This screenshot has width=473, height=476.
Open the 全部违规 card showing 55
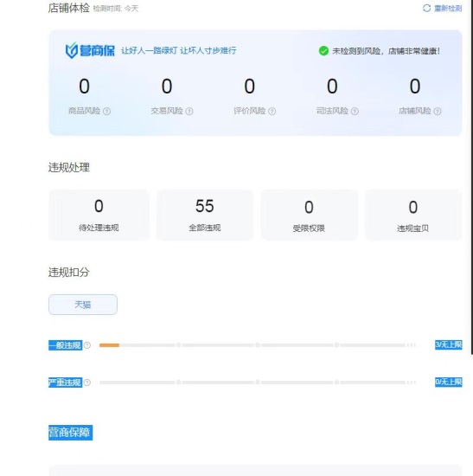point(205,215)
